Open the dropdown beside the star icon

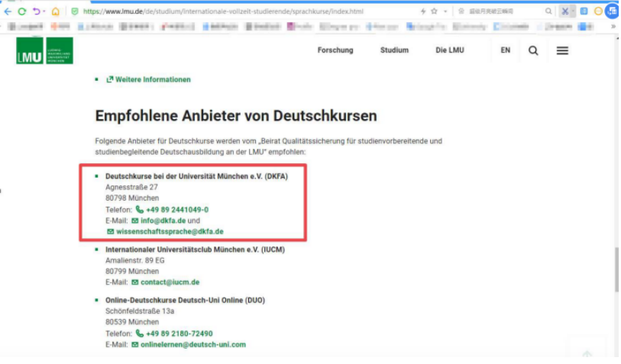click(445, 11)
